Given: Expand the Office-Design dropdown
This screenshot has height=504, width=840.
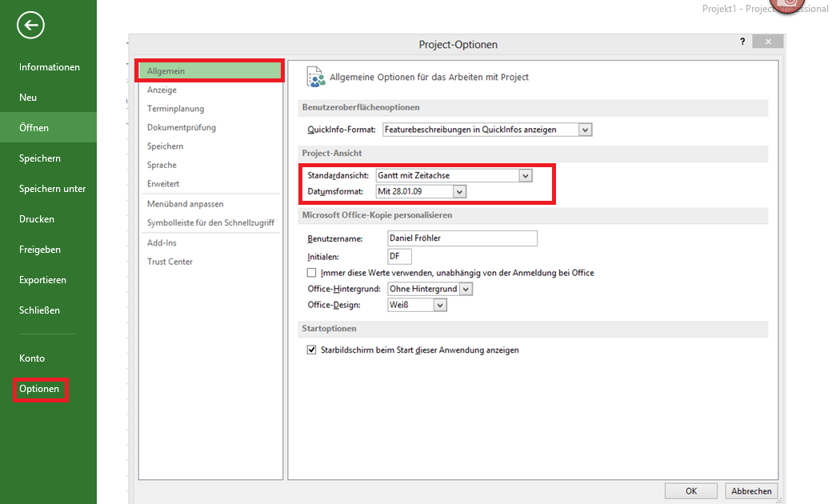Looking at the screenshot, I should [440, 306].
